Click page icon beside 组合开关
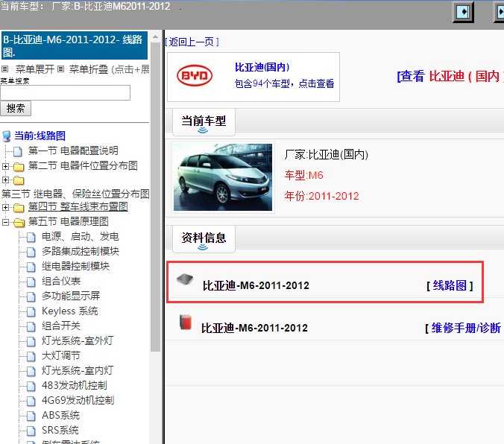 [31, 326]
